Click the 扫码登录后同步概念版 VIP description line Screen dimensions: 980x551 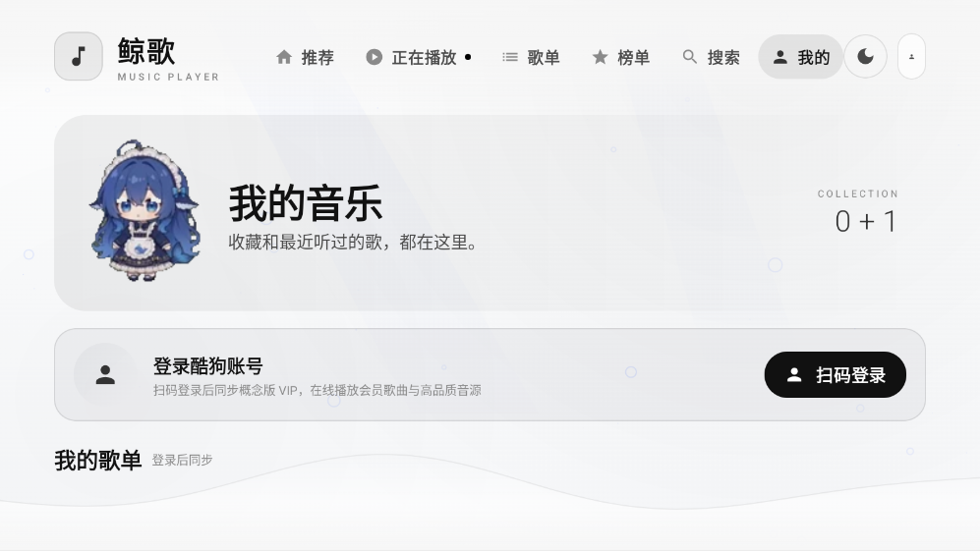(x=317, y=391)
